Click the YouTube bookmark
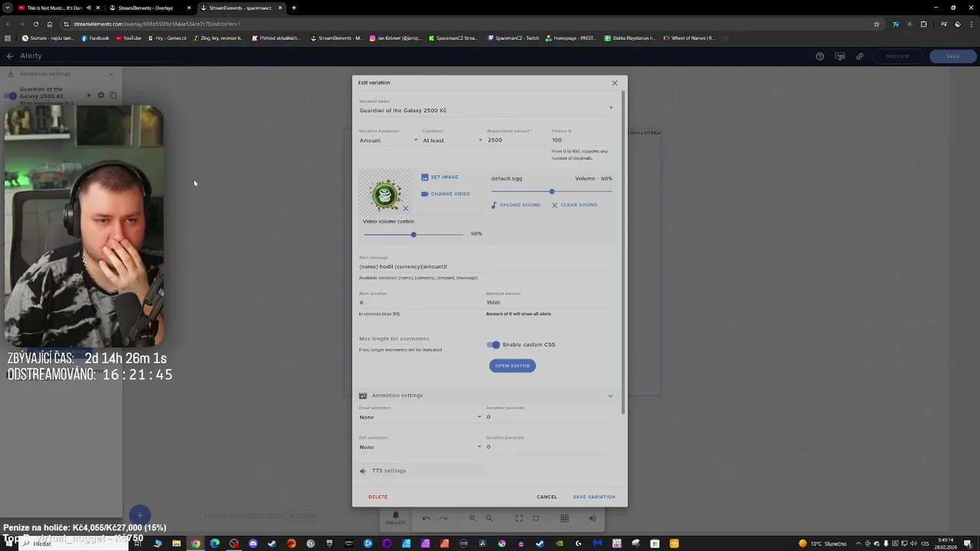Viewport: 980px width, 551px height. point(129,38)
